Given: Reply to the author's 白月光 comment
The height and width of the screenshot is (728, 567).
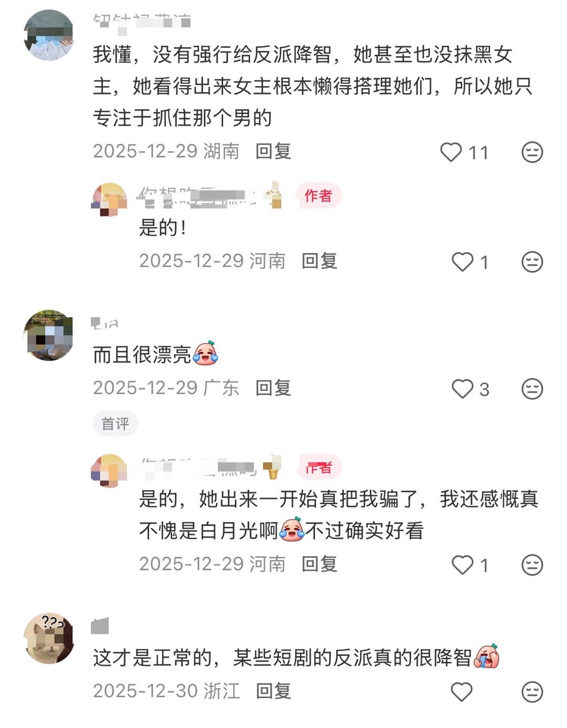Looking at the screenshot, I should pyautogui.click(x=319, y=564).
